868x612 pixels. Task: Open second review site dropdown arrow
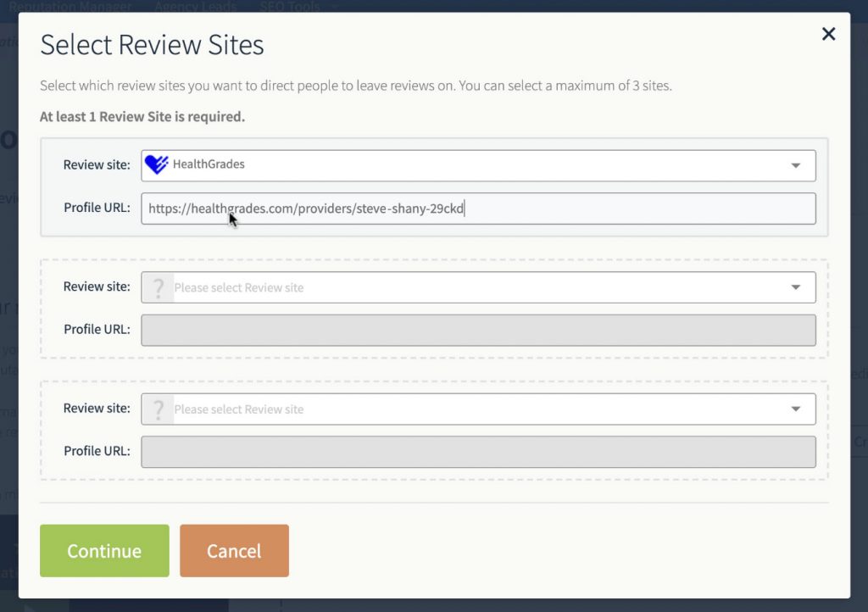click(x=795, y=288)
